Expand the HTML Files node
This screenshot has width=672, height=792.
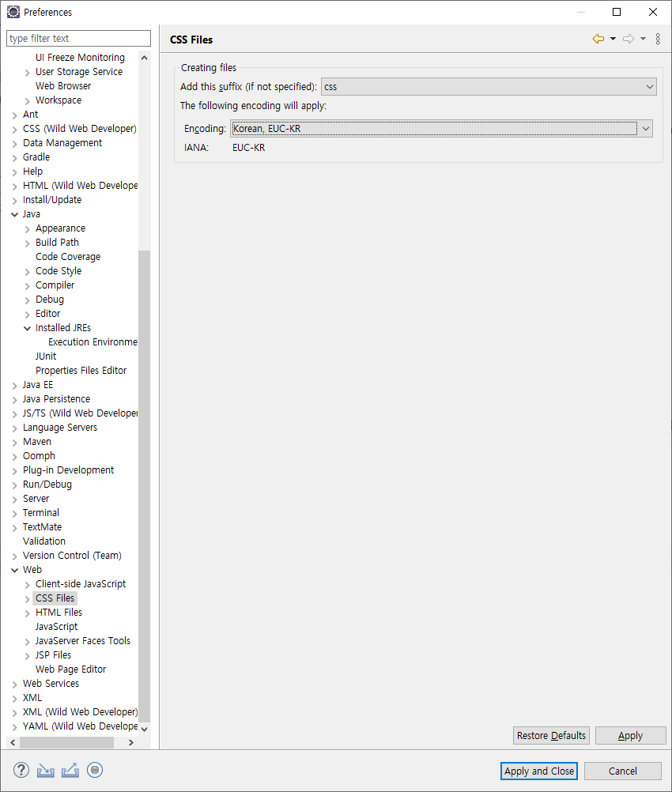pyautogui.click(x=28, y=613)
